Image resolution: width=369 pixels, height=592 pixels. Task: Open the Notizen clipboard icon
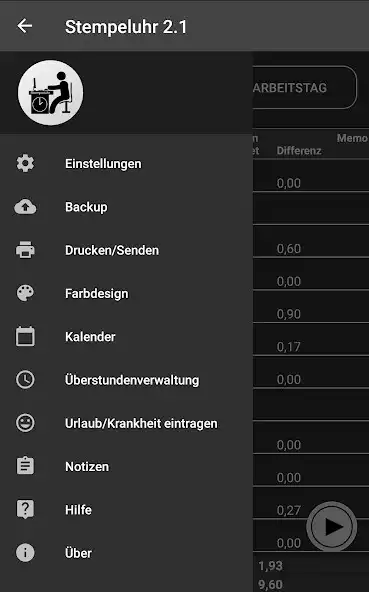pos(25,466)
